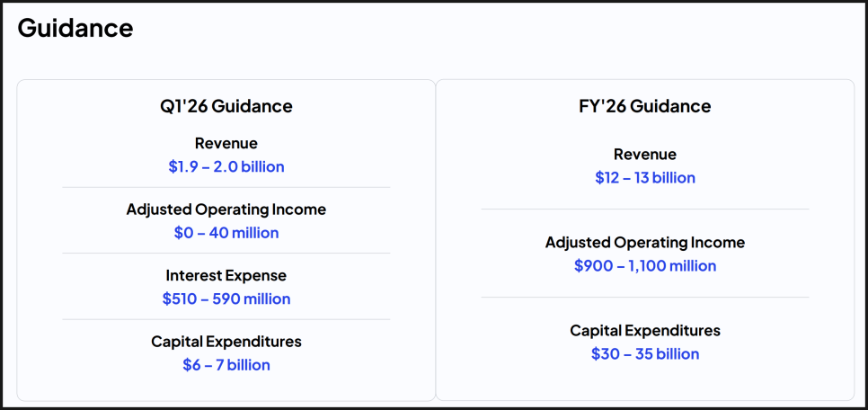Click the $12 – 13 billion revenue value
Screen dimensions: 868x410
(x=645, y=178)
